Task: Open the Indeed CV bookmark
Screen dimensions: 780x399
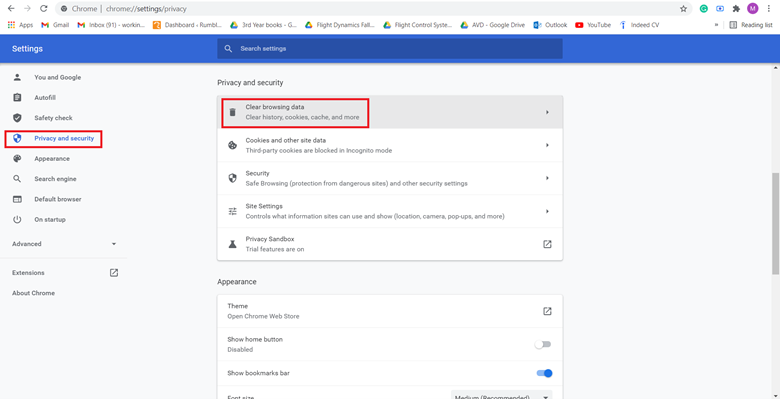Action: click(x=639, y=25)
